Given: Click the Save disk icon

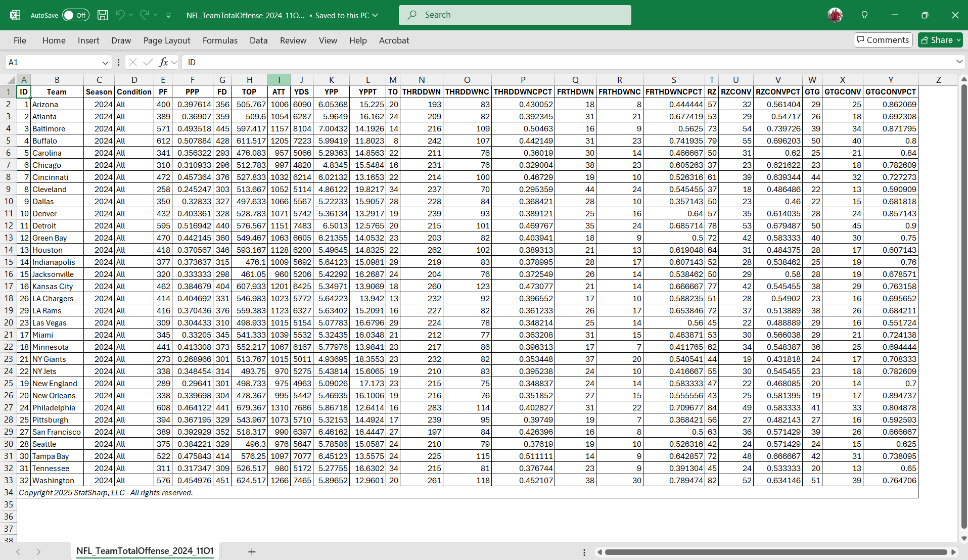Looking at the screenshot, I should point(103,15).
